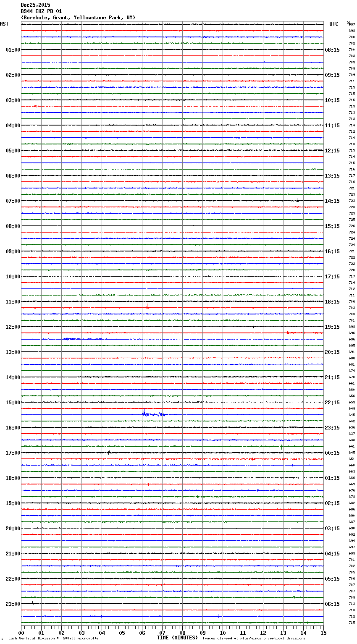Select the 22:15 UTC time label

[332, 403]
